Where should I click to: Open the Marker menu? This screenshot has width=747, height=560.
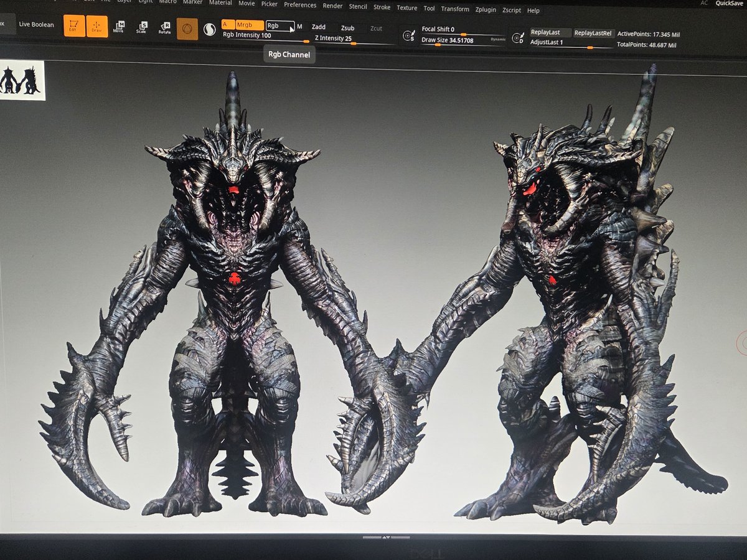[192, 2]
